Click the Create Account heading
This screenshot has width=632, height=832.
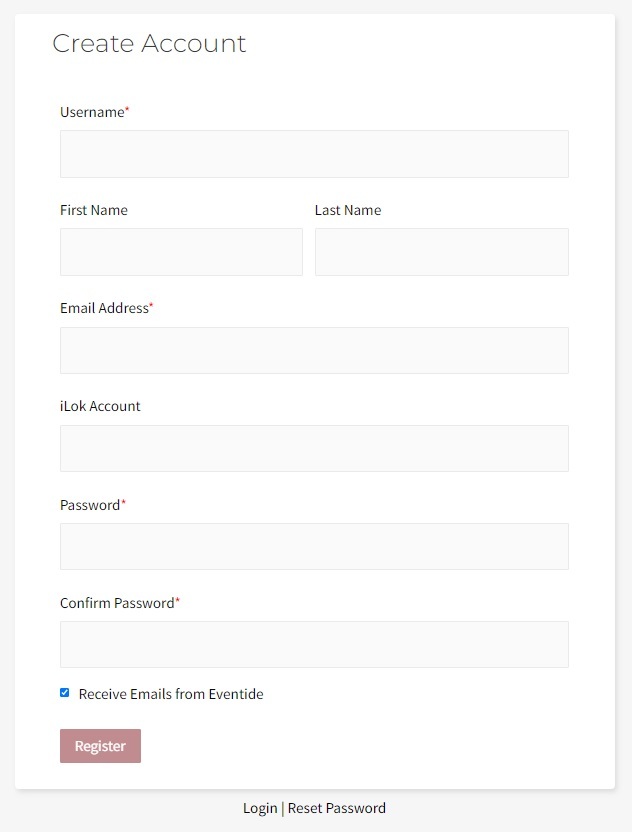click(149, 44)
